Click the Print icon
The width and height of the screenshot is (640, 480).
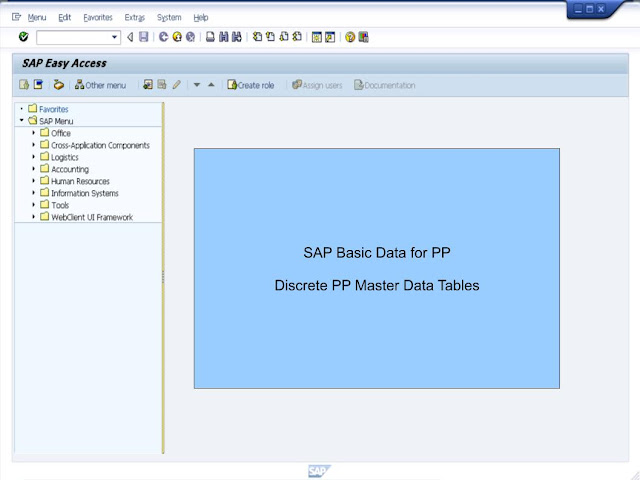[210, 37]
